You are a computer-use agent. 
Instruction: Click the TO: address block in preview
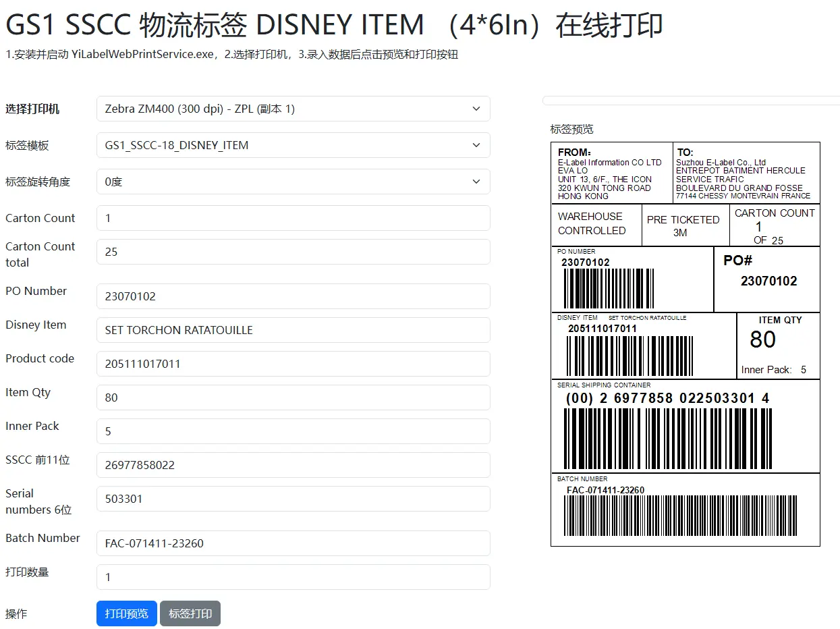coord(744,174)
